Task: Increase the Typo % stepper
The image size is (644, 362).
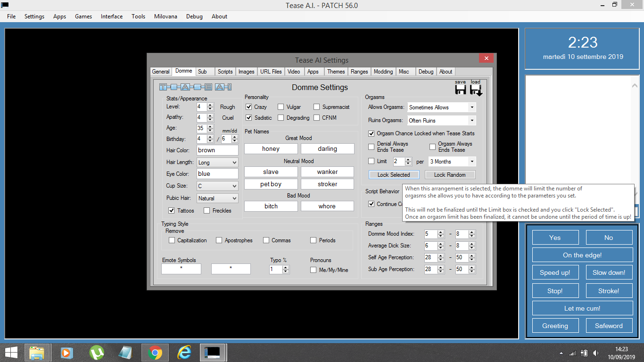Action: 286,268
